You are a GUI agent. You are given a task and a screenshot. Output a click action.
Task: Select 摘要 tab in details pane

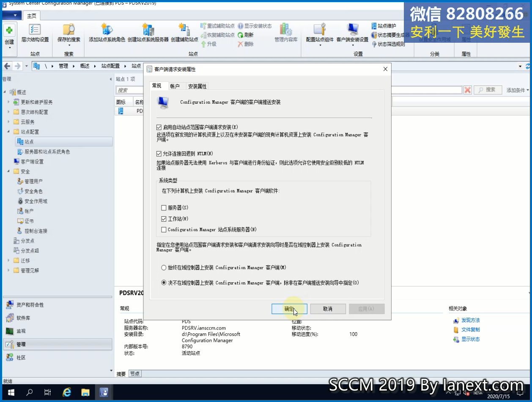point(121,374)
